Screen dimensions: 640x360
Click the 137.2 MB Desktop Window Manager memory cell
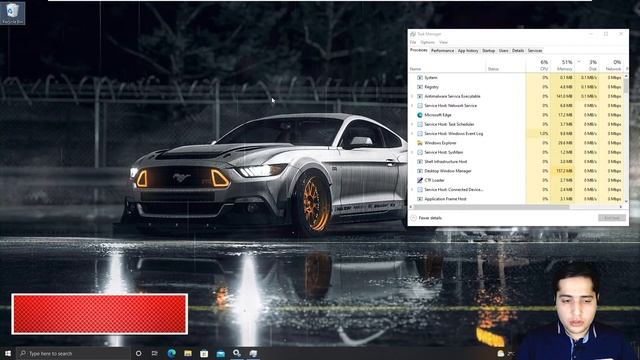click(x=563, y=171)
